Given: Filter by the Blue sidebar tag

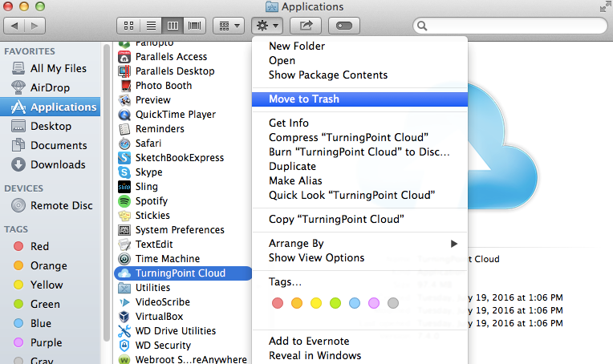Looking at the screenshot, I should tap(50, 323).
